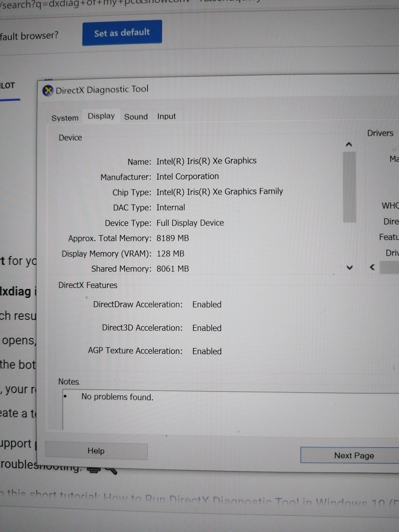
Task: Select the '8189 MB' total memory value
Action: tap(173, 238)
